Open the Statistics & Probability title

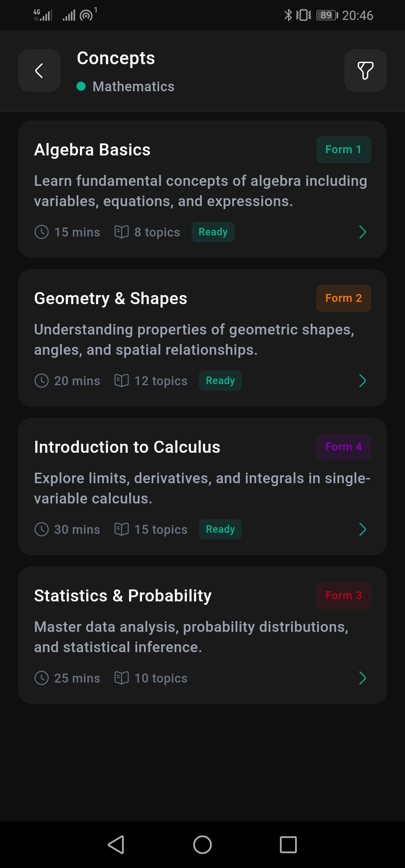[x=123, y=596]
